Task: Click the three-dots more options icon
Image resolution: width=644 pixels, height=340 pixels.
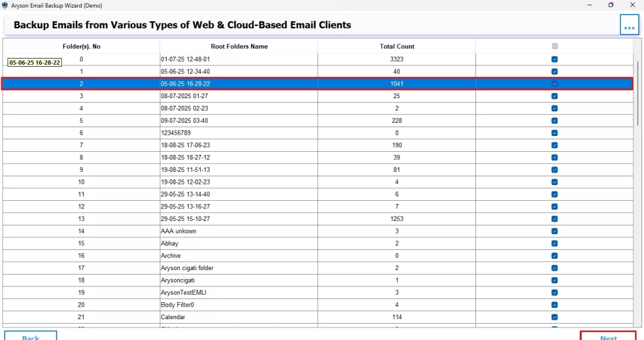Action: click(629, 25)
